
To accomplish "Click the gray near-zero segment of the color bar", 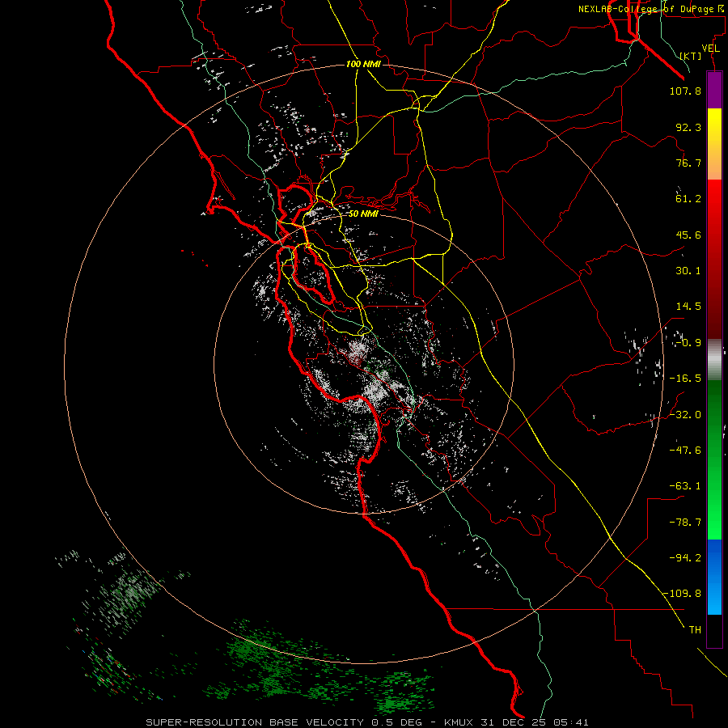I will point(714,360).
